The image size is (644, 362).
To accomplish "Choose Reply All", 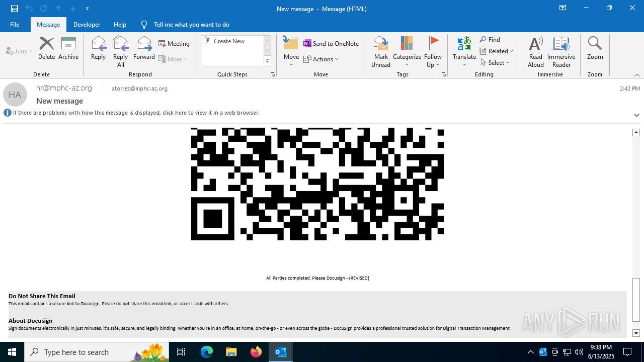I will [x=121, y=52].
